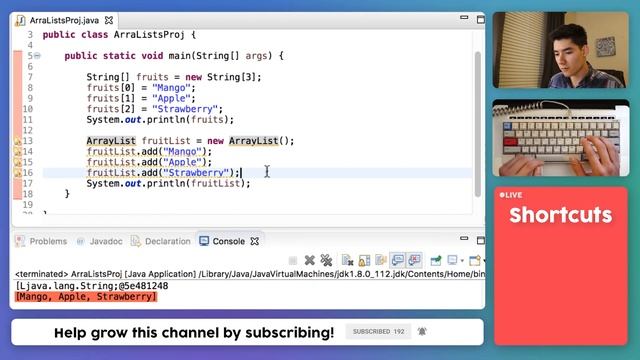Screen dimensions: 640x360
Task: Minimize the editor area
Action: pyautogui.click(x=464, y=18)
